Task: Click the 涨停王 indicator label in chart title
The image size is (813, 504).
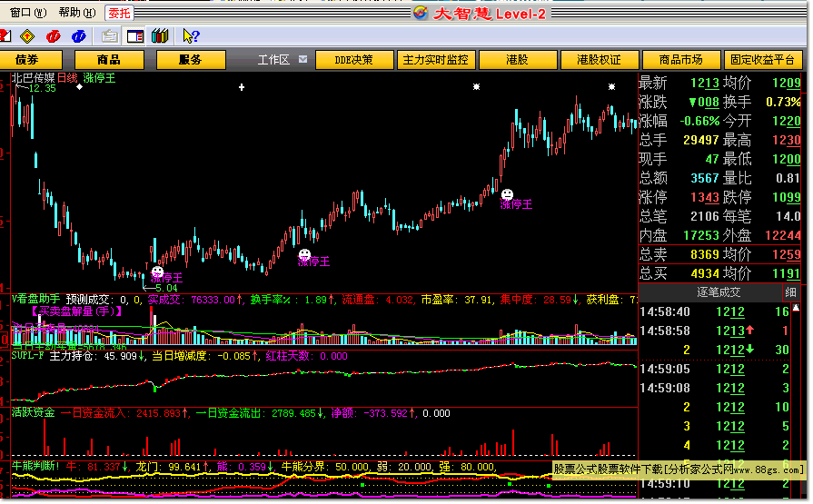Action: pos(99,78)
